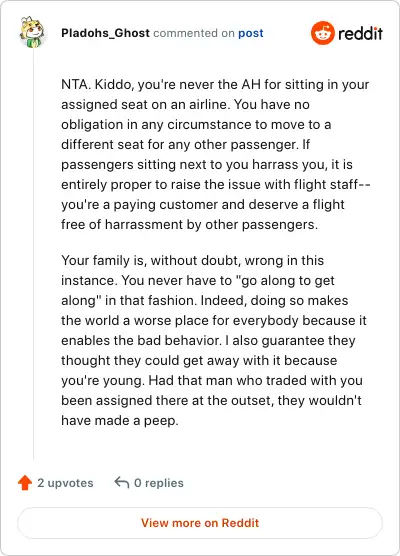Open the '0 replies' label
The width and height of the screenshot is (400, 556).
[x=159, y=483]
